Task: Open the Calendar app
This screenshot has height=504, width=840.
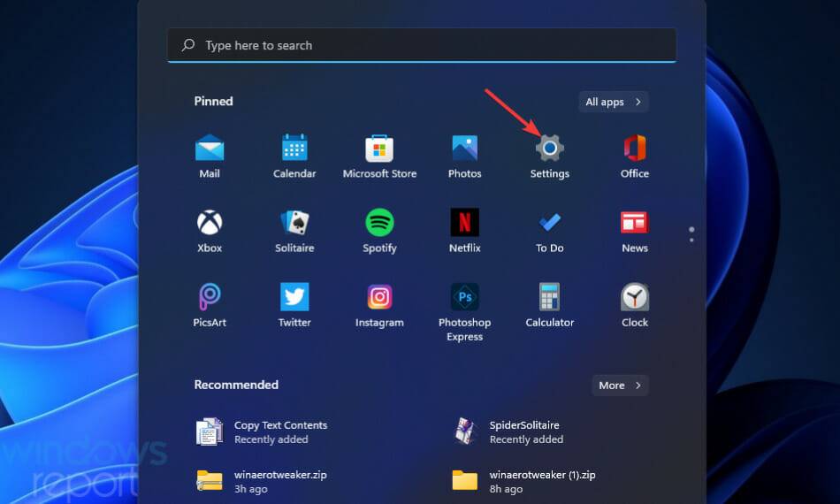Action: [x=294, y=157]
